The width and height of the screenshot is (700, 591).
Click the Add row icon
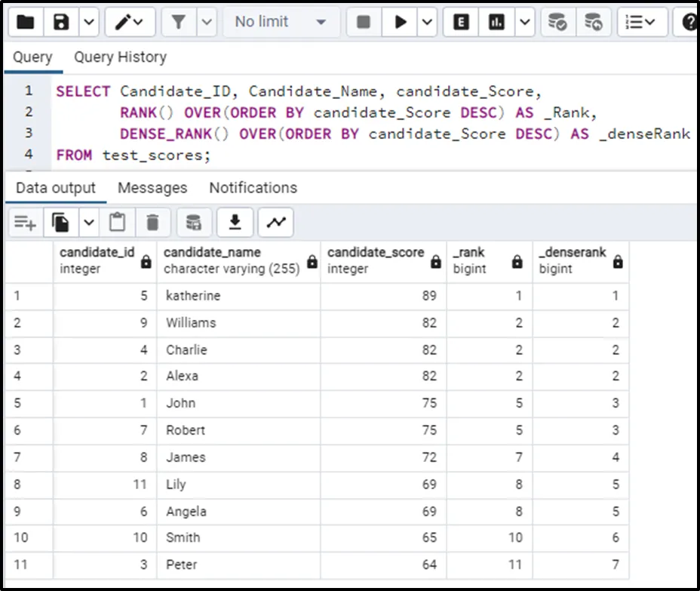pos(25,222)
